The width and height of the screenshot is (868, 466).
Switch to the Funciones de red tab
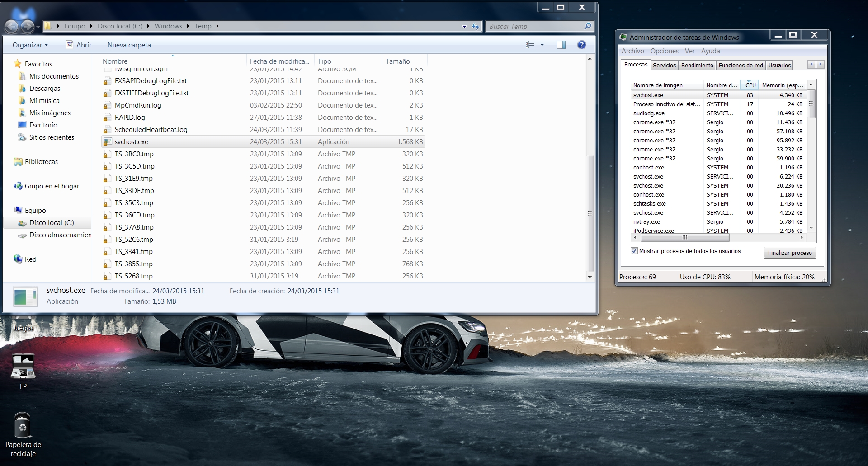click(x=741, y=65)
